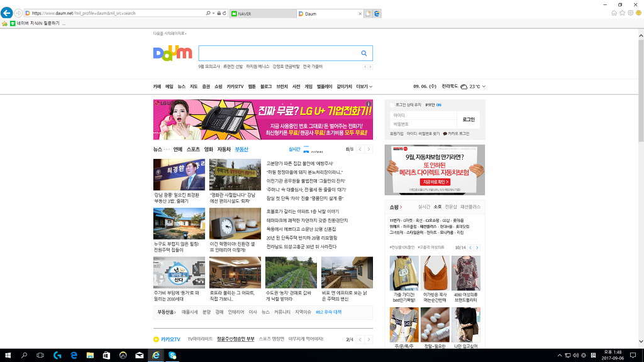Screen dimensions: 644x362
Task: Open the Microsoft Edge taskbar icon
Action: [74, 356]
